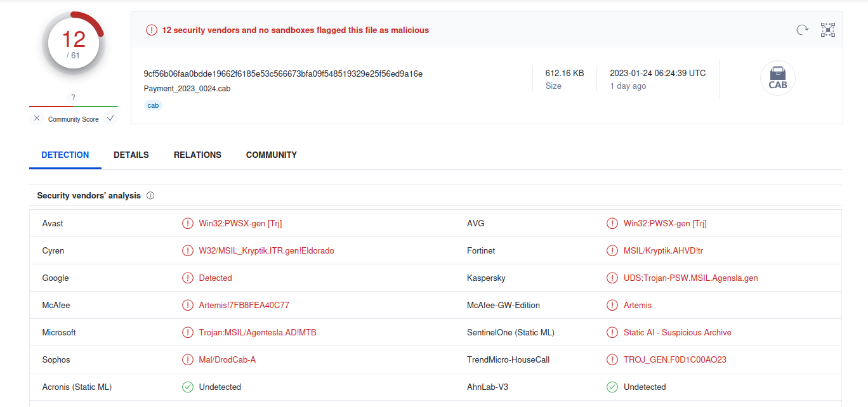
Task: Click the MSIL/Kryptik.AHVD!tr result
Action: (x=663, y=250)
